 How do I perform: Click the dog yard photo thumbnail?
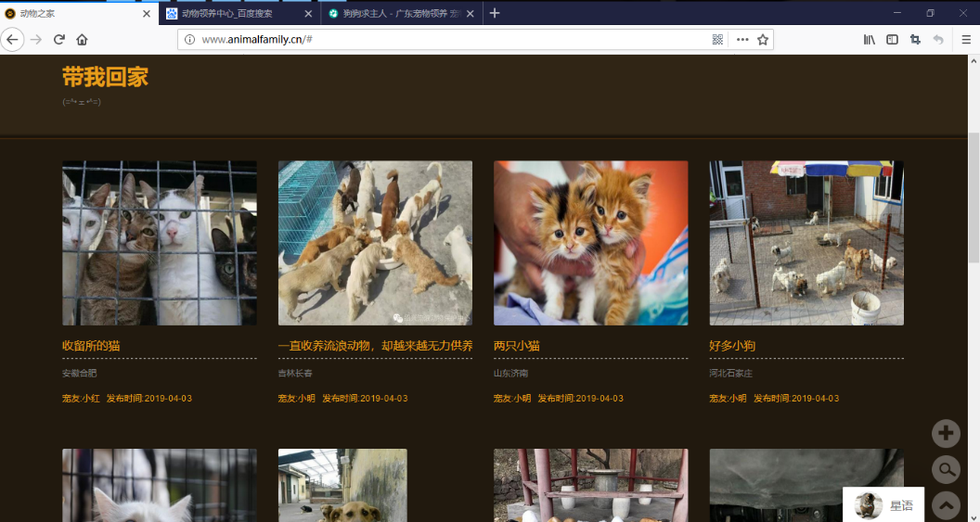click(x=806, y=243)
